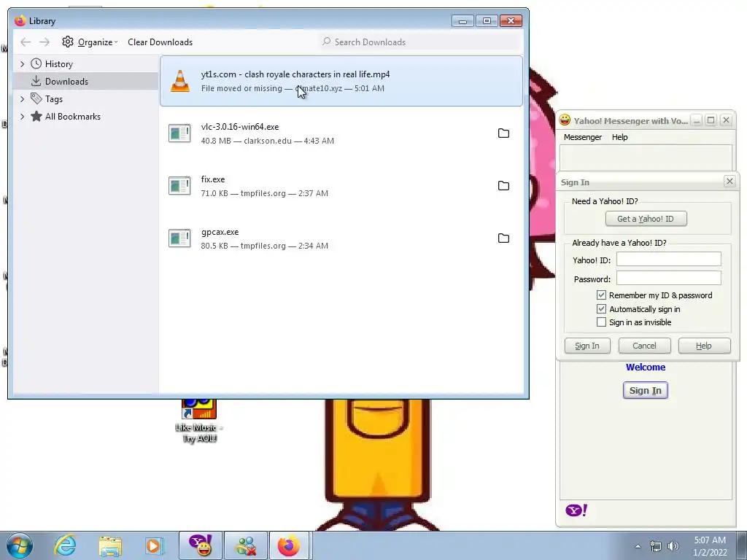Click file icon of gpcax.exe
747x560 pixels.
pos(179,238)
